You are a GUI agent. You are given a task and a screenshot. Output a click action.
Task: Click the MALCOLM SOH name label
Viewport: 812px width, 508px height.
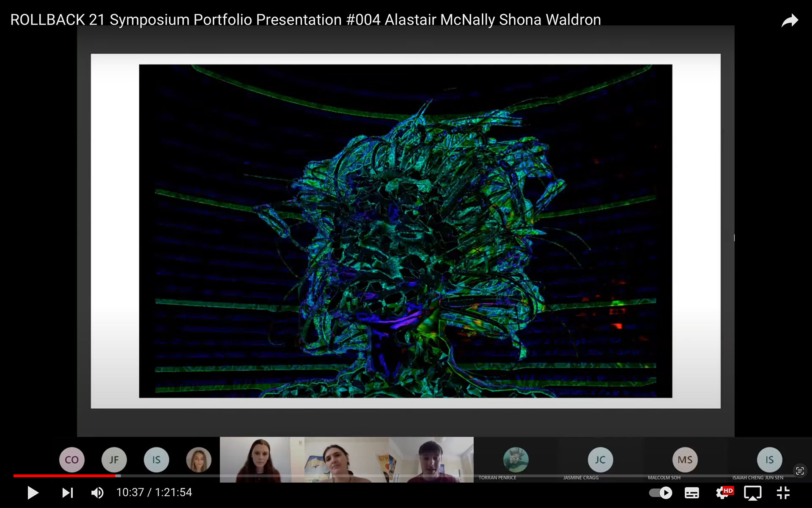(x=664, y=478)
